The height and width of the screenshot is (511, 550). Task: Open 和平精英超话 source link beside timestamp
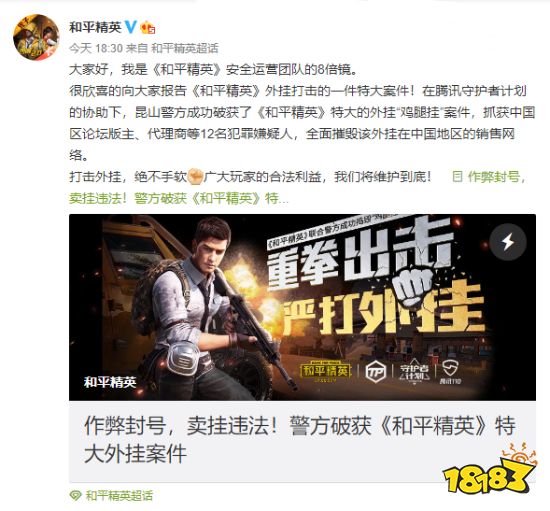185,48
